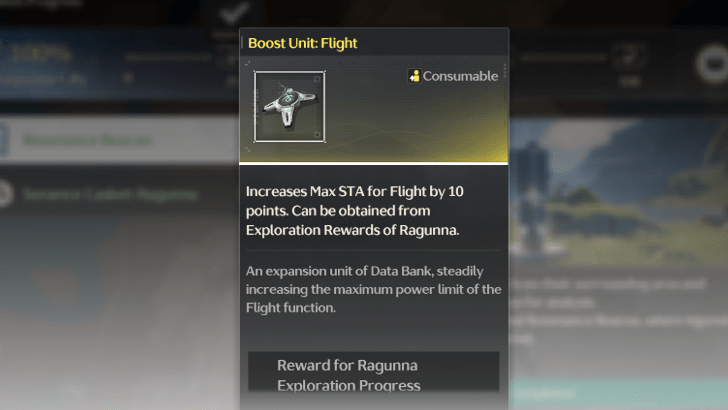Click the blurred checkmark icon at top

[238, 13]
